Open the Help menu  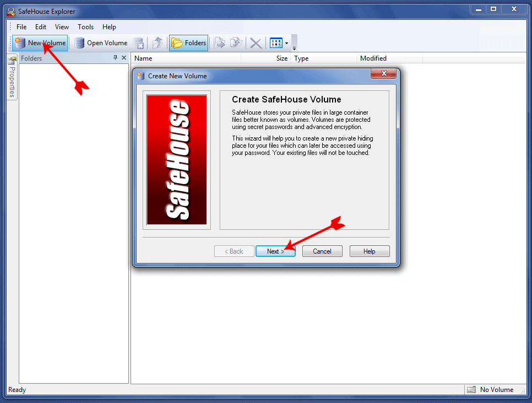(109, 27)
